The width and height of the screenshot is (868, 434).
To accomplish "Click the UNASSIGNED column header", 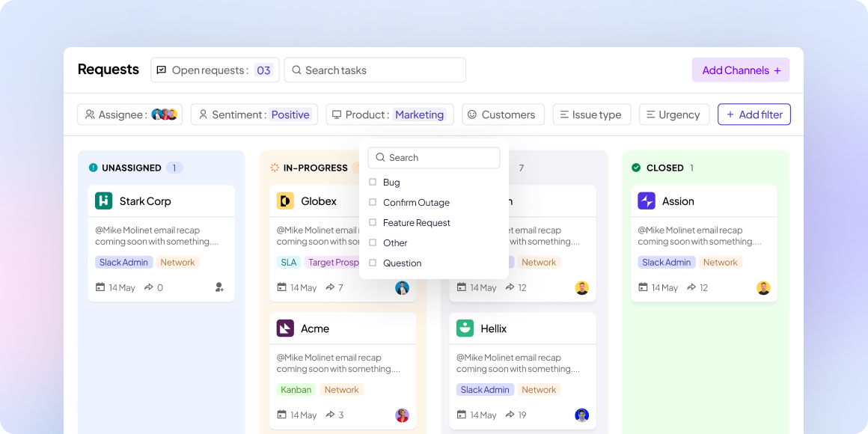I will click(x=132, y=168).
